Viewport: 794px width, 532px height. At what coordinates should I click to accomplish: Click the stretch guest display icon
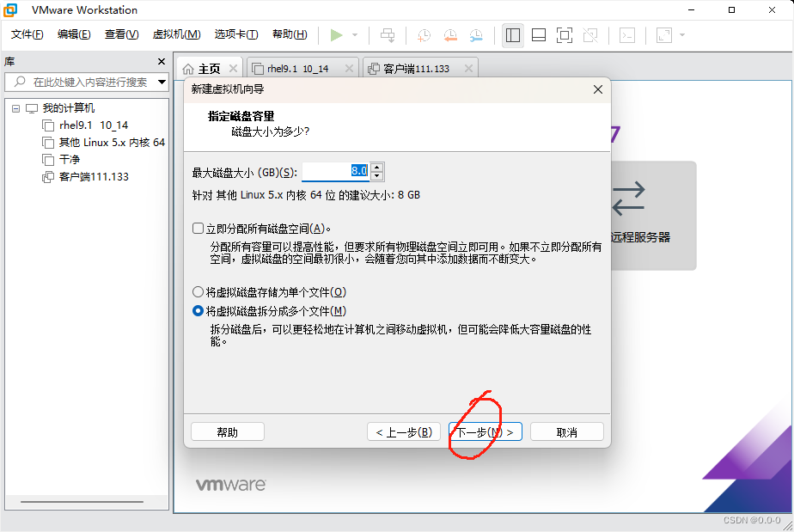(x=664, y=35)
